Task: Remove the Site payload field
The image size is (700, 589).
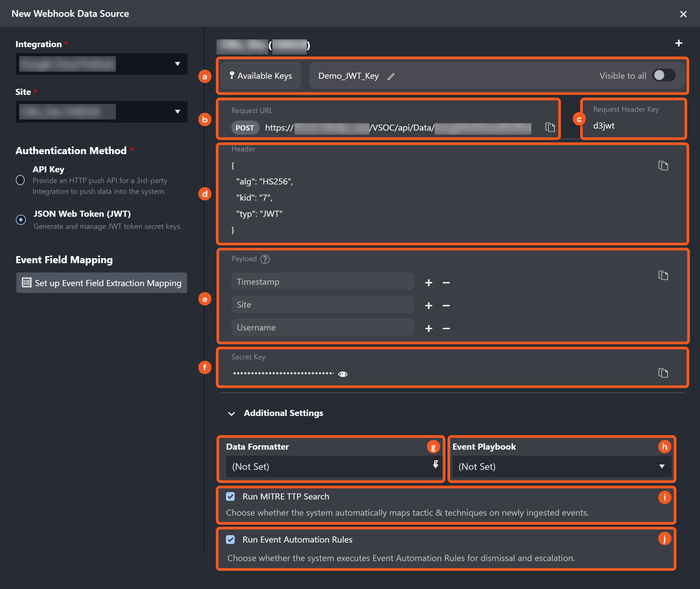Action: 446,305
